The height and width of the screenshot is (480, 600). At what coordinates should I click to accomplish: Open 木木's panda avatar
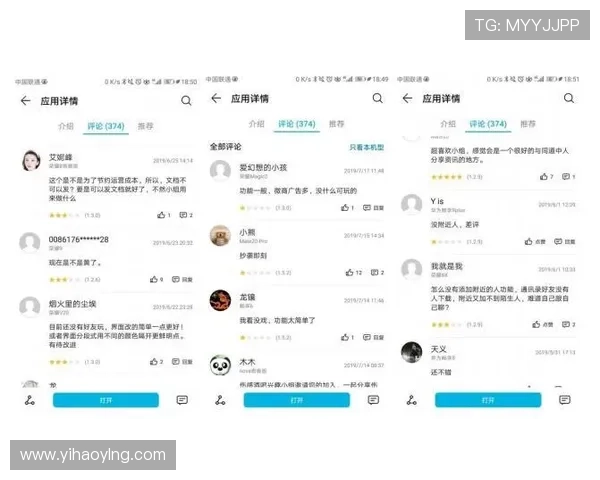click(220, 365)
